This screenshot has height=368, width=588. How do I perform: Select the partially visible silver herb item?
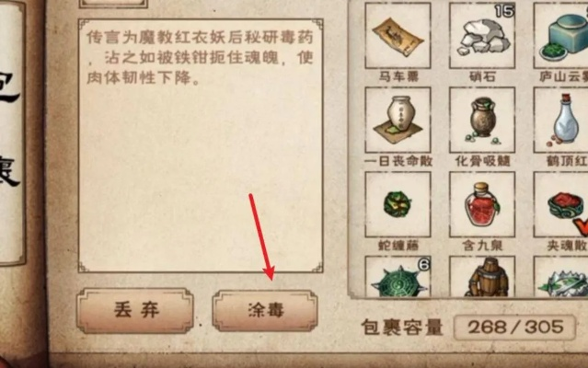[x=561, y=277]
